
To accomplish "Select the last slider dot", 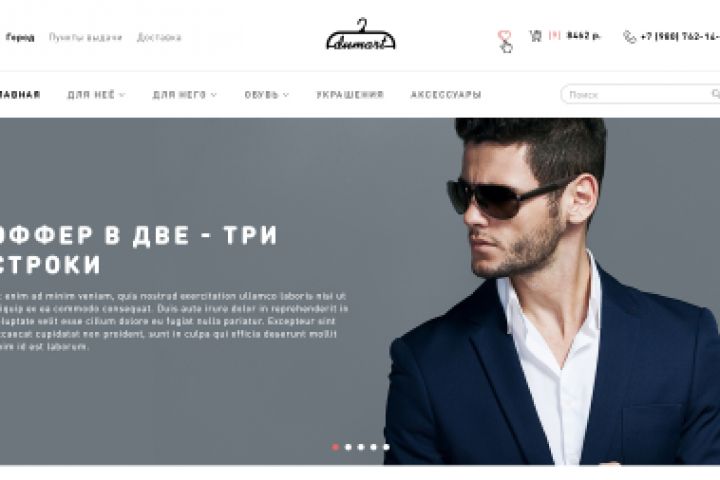I will click(x=386, y=447).
